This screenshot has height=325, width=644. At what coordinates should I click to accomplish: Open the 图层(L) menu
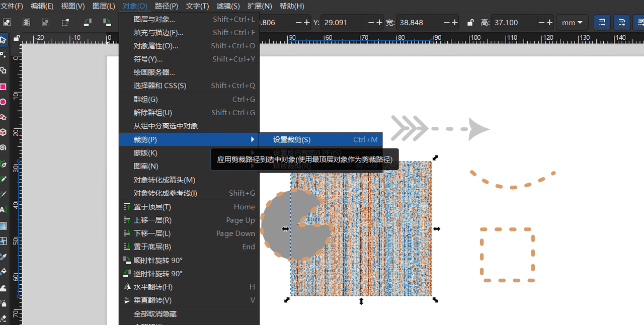point(104,6)
